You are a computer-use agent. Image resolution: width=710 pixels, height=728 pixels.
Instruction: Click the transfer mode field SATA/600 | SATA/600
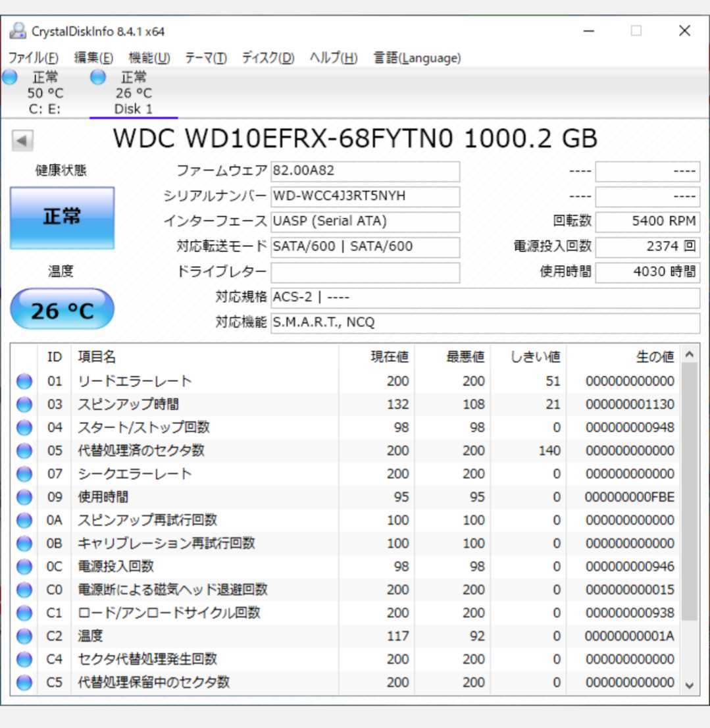click(x=365, y=247)
